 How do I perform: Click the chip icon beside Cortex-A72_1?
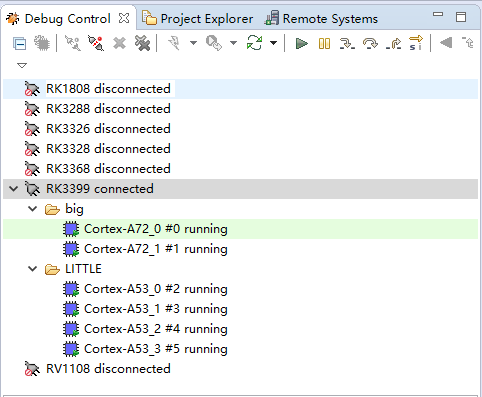click(71, 249)
